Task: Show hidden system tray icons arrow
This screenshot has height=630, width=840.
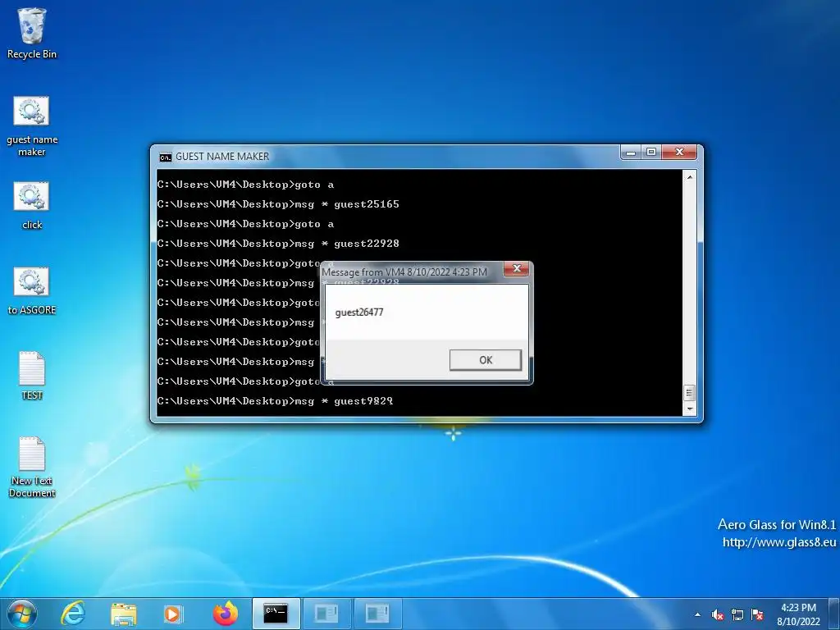Action: click(x=697, y=614)
